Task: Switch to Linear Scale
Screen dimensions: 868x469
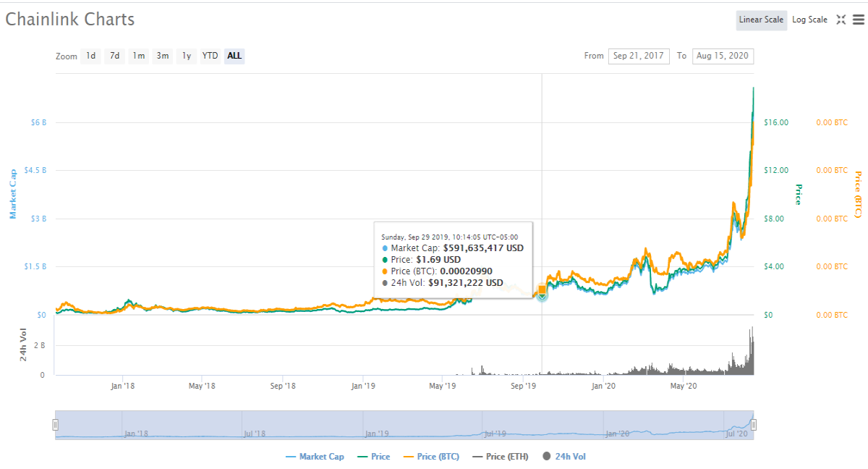Action: tap(761, 20)
